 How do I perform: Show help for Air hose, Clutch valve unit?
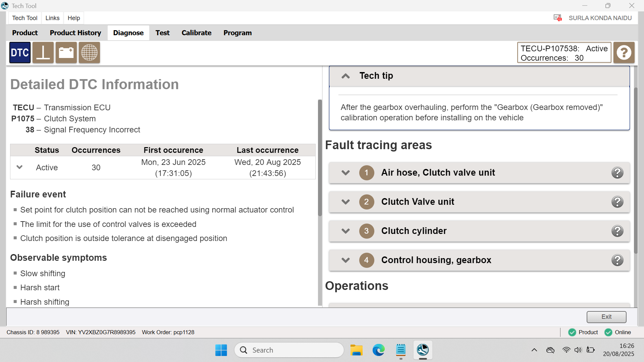click(617, 173)
